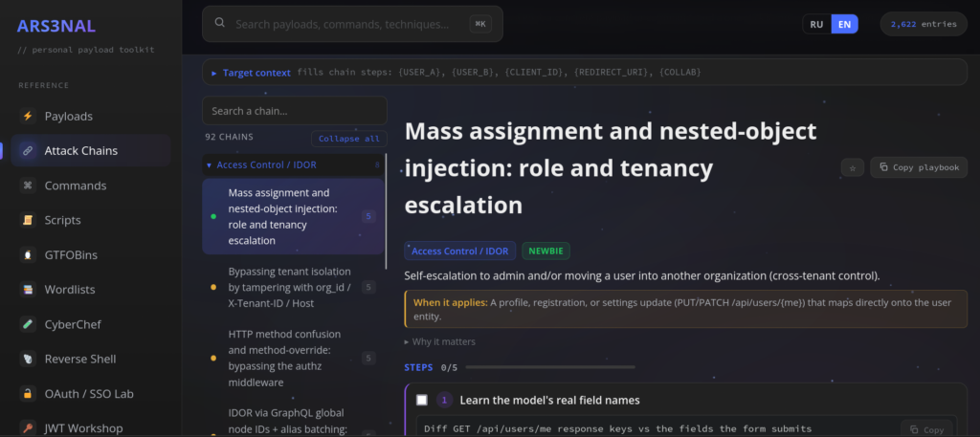980x437 pixels.
Task: Click the Diff GET /api/users/me command text
Action: pos(617,429)
